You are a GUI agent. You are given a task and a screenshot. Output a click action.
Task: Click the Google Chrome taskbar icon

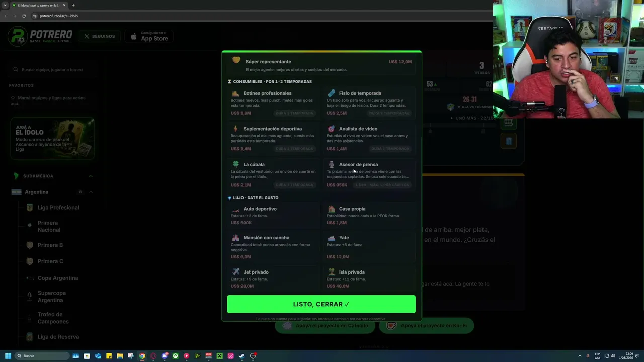pos(142,356)
